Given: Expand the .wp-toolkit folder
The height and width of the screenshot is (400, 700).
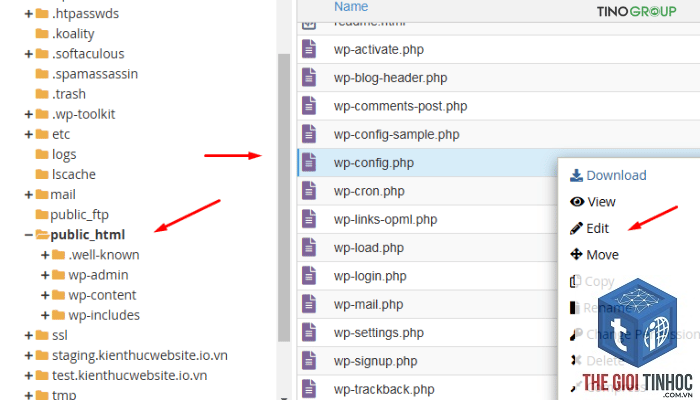Looking at the screenshot, I should click(x=29, y=114).
